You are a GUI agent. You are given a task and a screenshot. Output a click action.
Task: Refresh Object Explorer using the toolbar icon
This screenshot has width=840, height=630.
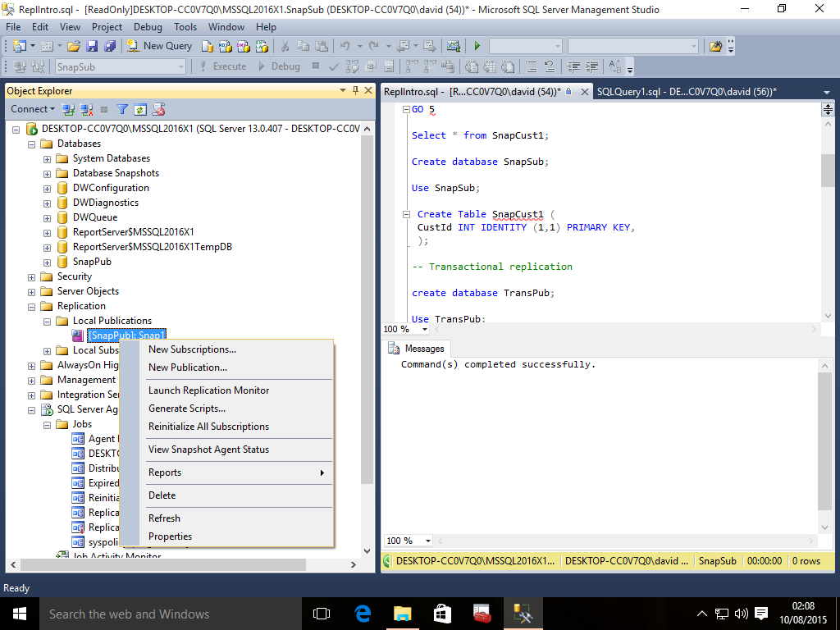point(140,109)
